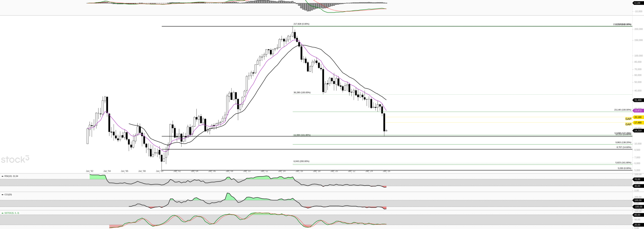Open the SSTOC(5, 5, 3) indicator label
The image size is (644, 229).
(12, 213)
